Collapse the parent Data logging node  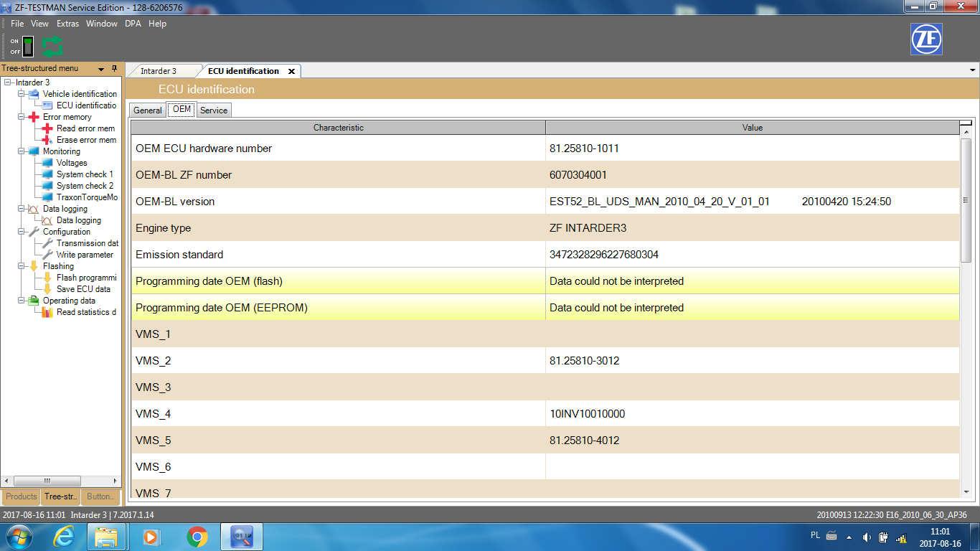21,209
